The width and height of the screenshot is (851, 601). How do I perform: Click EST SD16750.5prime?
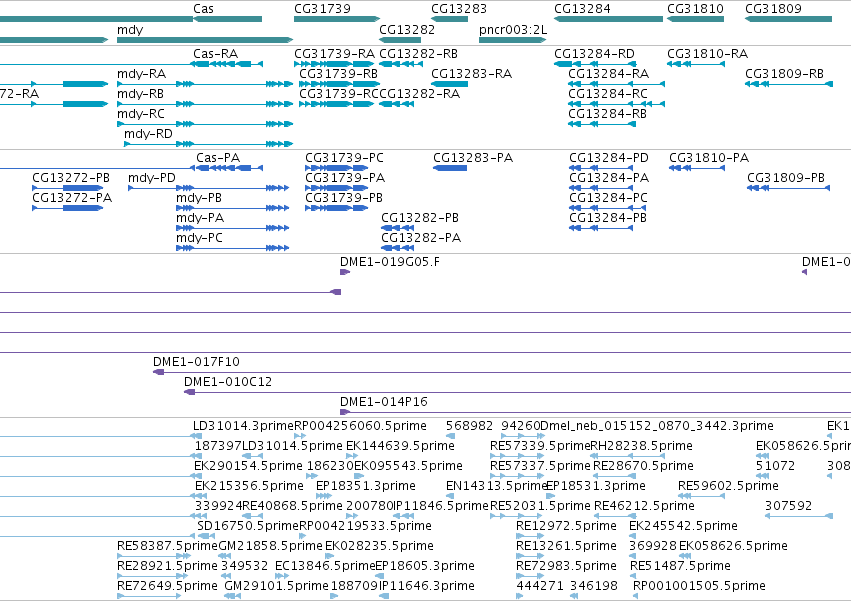click(x=248, y=526)
